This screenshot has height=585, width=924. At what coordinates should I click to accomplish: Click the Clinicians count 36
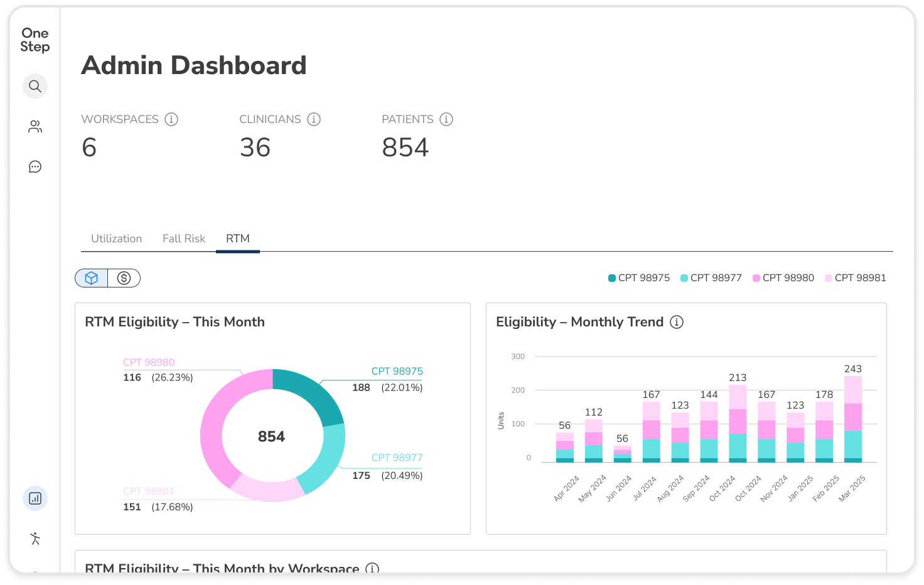[x=255, y=148]
